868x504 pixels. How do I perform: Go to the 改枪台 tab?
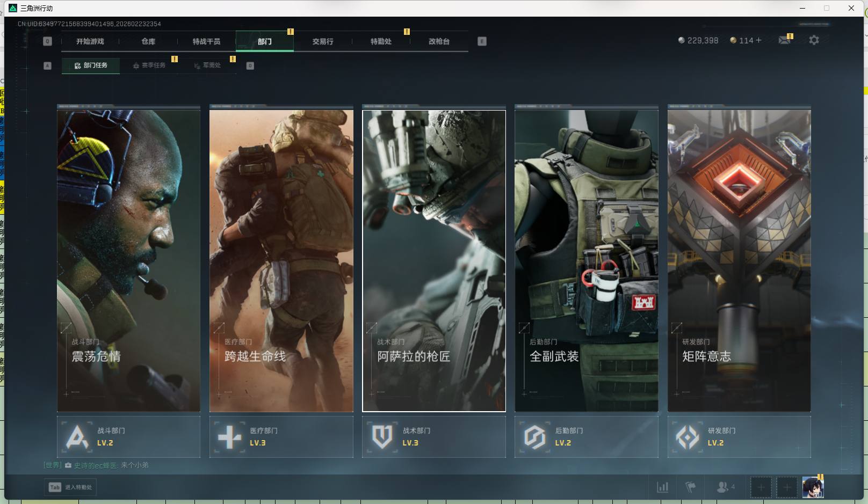tap(439, 41)
